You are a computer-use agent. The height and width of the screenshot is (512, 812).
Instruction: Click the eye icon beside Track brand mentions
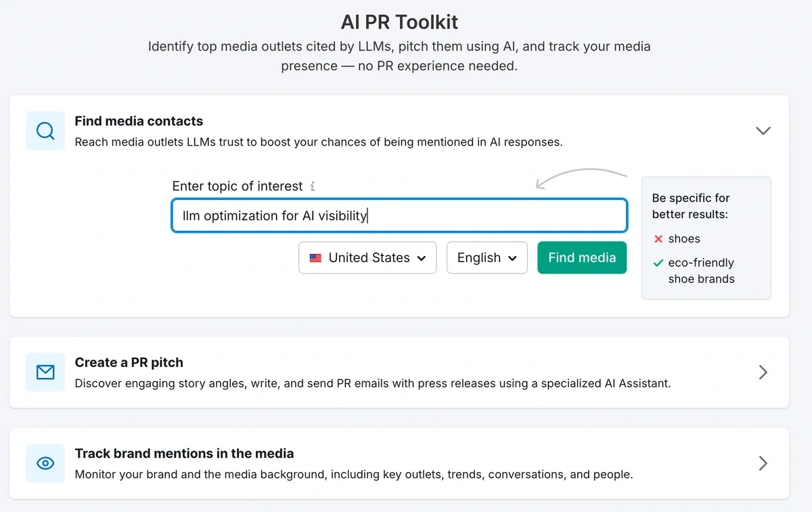(45, 463)
